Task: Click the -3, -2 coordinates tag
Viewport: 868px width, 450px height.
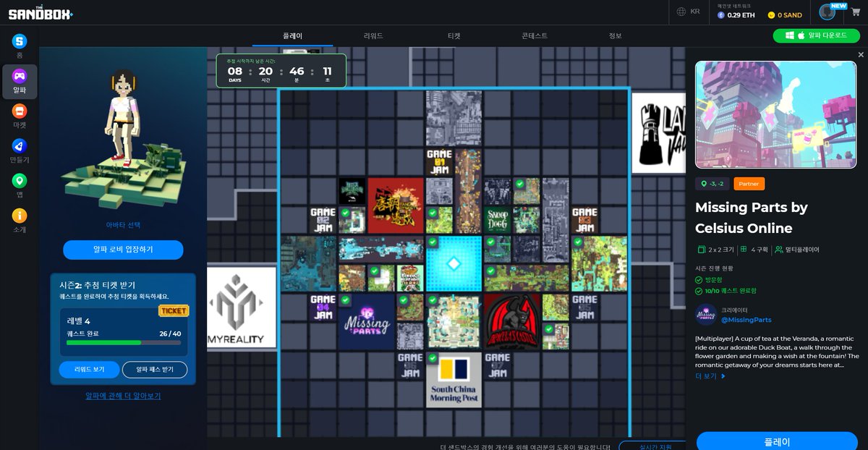Action: coord(712,184)
